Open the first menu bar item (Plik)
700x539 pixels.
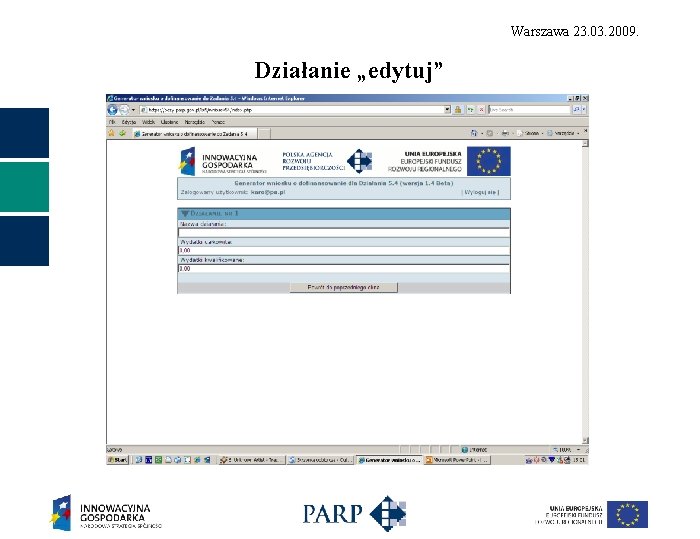(112, 122)
